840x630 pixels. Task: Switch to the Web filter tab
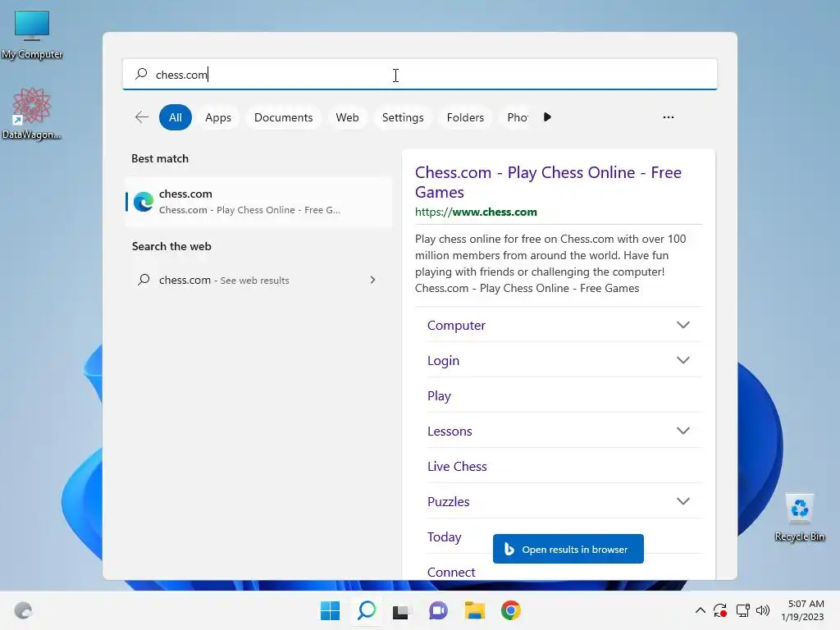pyautogui.click(x=347, y=117)
